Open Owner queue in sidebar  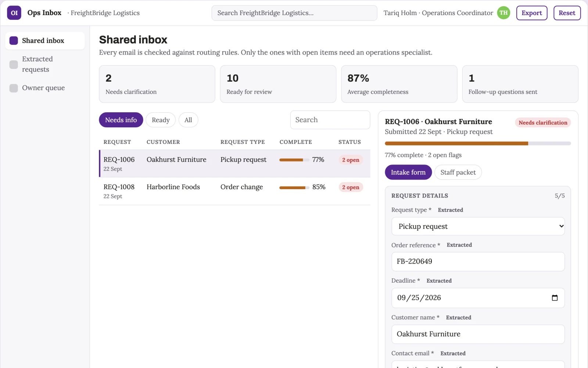point(45,88)
